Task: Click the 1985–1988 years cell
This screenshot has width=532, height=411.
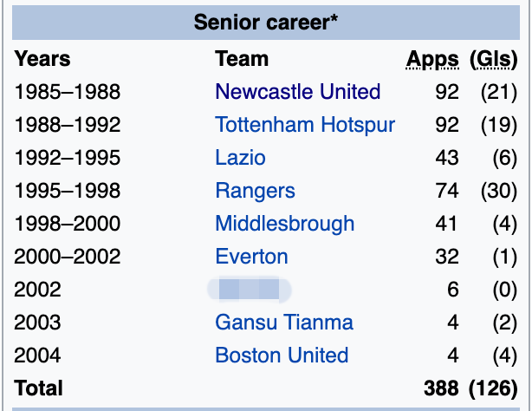Action: tap(68, 92)
